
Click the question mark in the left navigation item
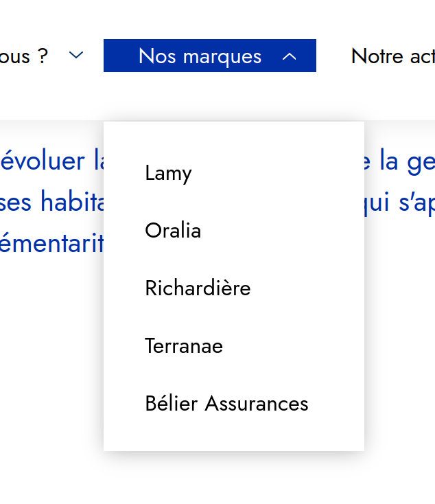click(43, 56)
